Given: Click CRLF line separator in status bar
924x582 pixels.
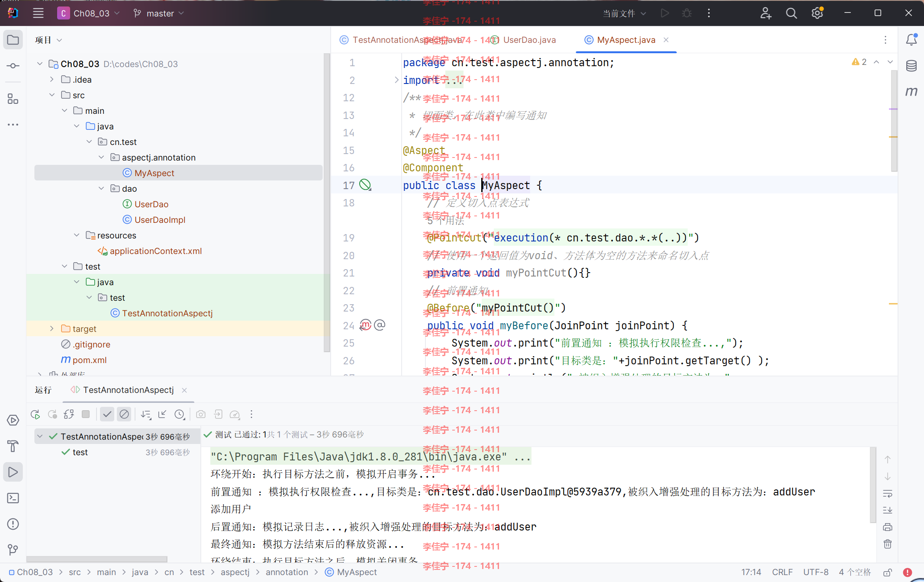Looking at the screenshot, I should pyautogui.click(x=782, y=572).
